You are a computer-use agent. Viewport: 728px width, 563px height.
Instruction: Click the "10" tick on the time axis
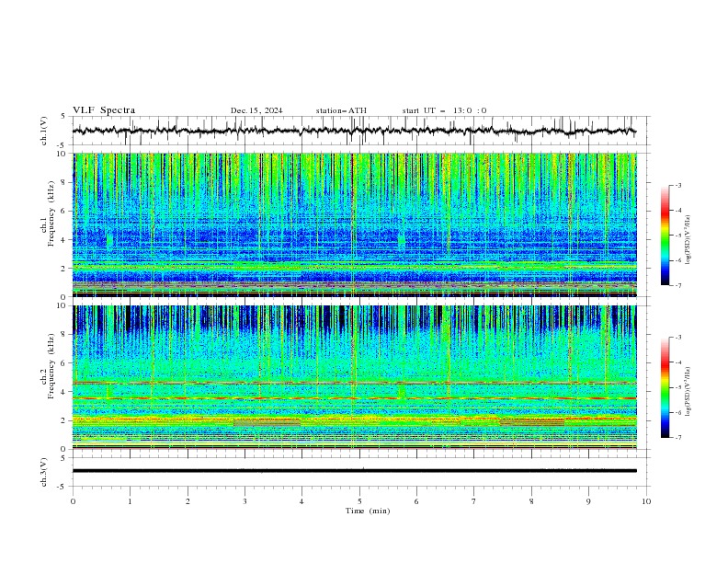[646, 501]
